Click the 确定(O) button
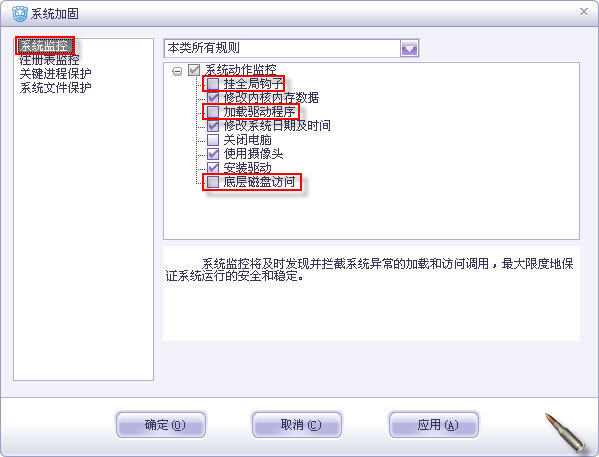This screenshot has width=599, height=457. (x=161, y=425)
